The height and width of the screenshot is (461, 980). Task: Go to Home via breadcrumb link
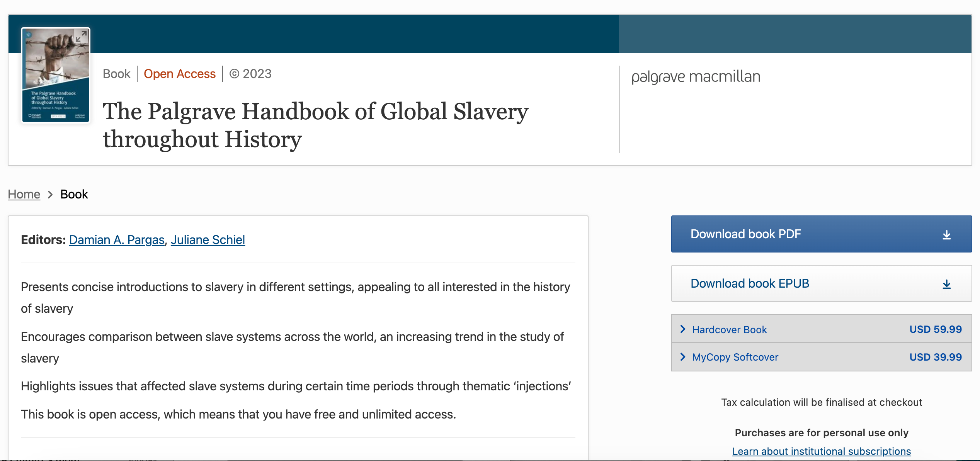[x=24, y=194]
